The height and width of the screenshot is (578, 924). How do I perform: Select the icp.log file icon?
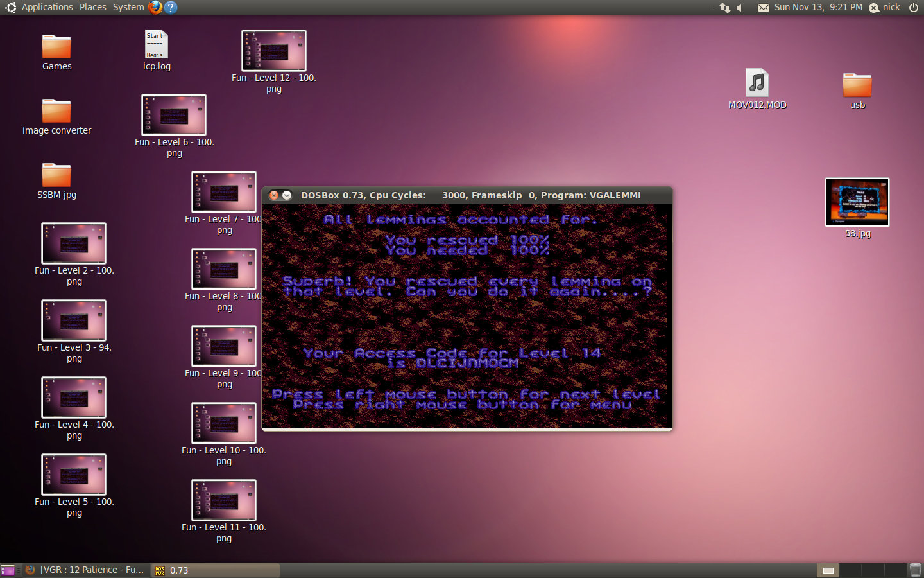click(156, 46)
